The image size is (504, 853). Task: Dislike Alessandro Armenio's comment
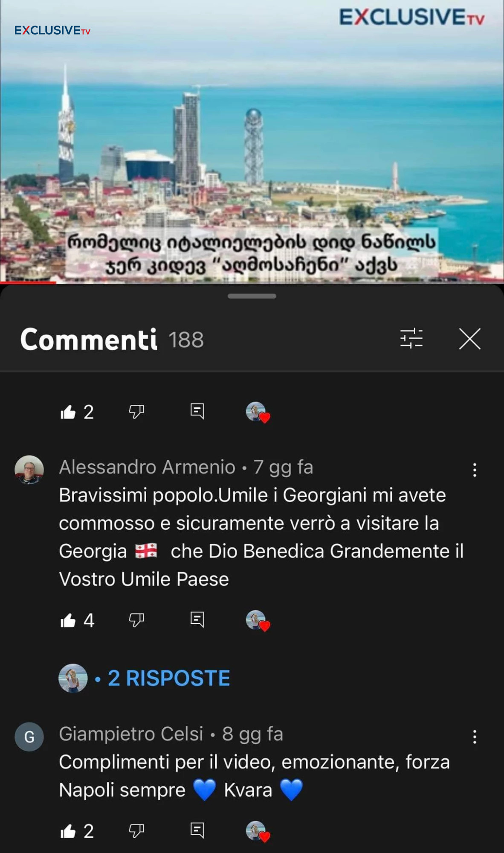(136, 620)
